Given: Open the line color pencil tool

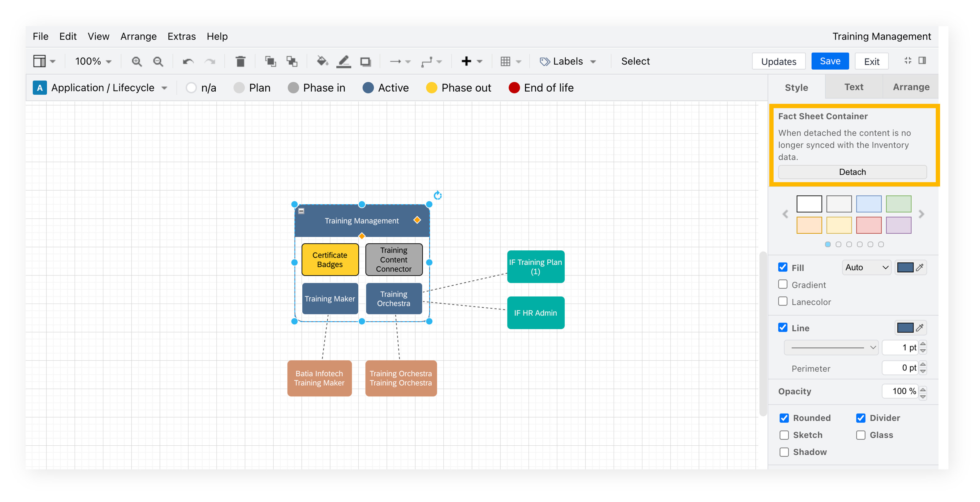Looking at the screenshot, I should (343, 61).
